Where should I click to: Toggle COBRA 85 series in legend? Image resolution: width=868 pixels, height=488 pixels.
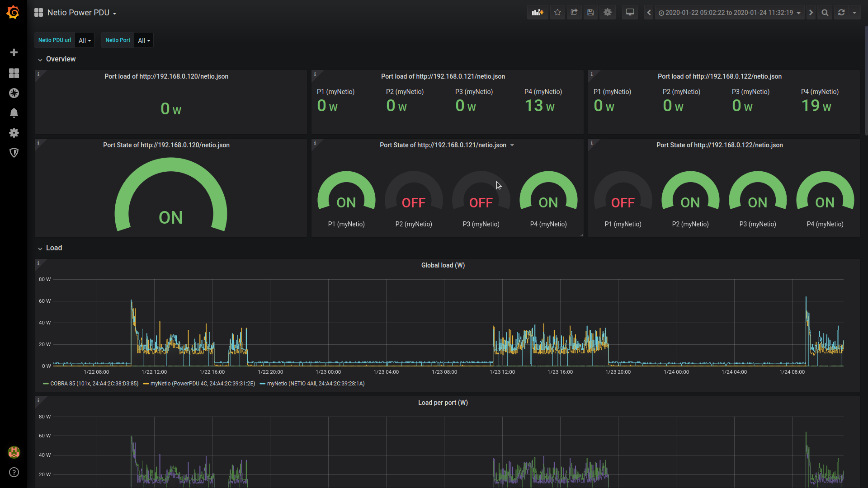94,384
